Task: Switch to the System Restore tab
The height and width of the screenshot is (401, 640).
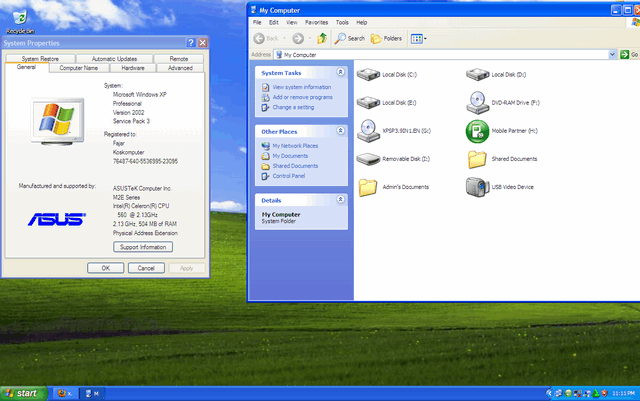Action: click(x=40, y=59)
